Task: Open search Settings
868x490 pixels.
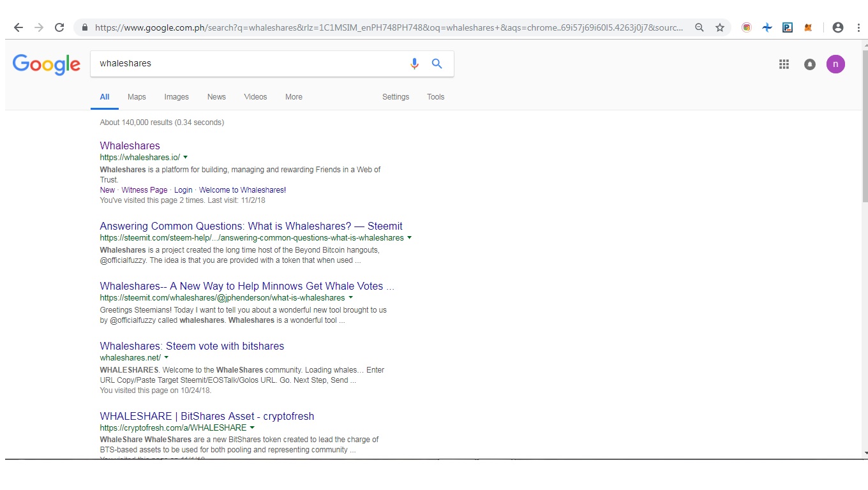Action: 396,97
